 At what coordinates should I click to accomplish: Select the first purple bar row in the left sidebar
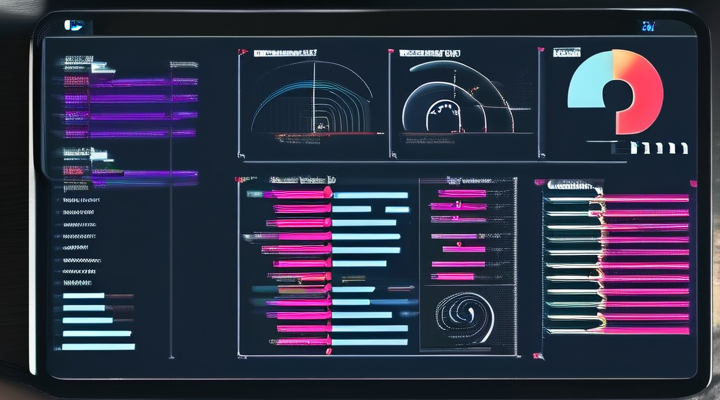(x=130, y=82)
